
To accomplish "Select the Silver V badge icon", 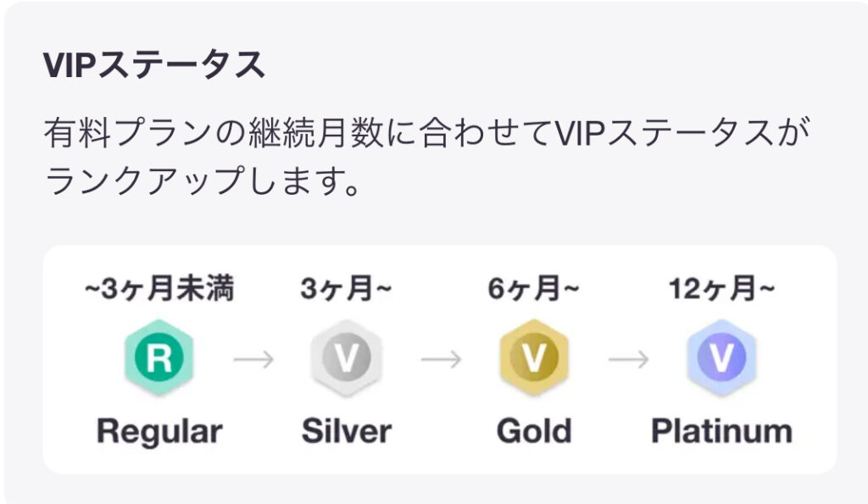I will [x=346, y=357].
